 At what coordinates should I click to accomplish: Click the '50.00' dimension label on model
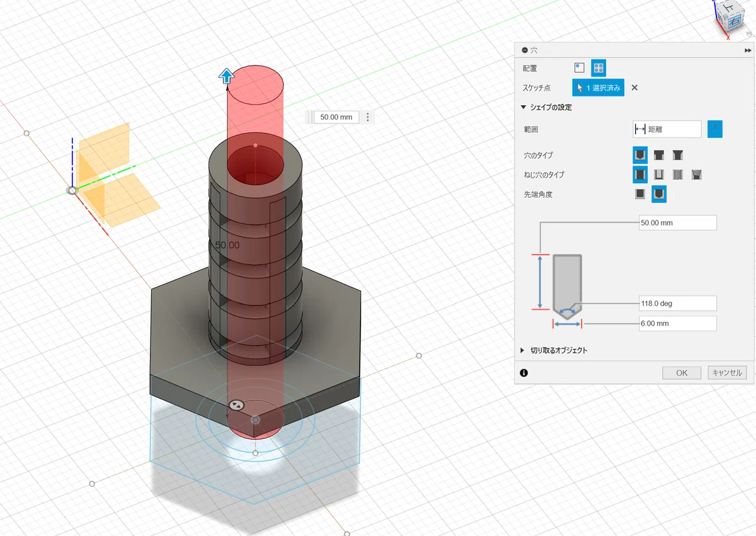227,245
